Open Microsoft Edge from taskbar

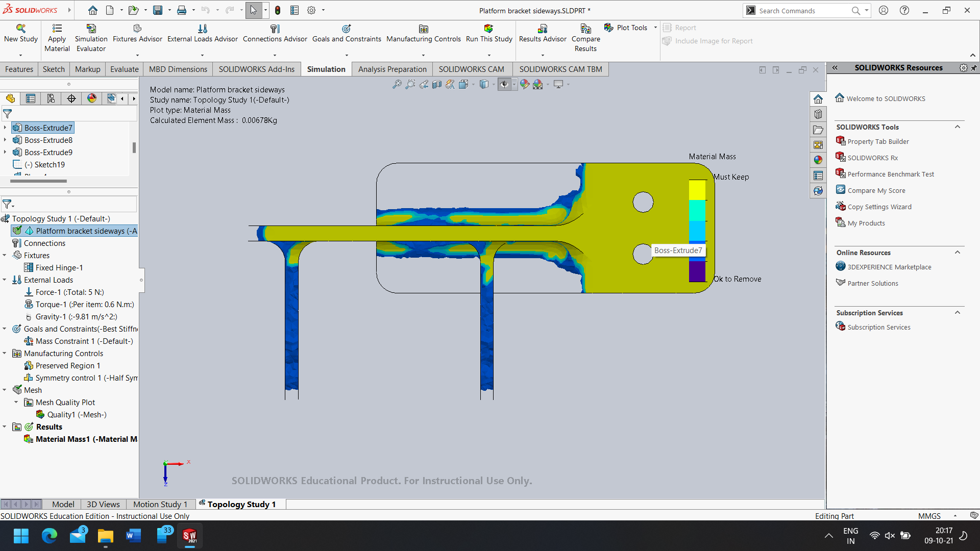[50, 536]
